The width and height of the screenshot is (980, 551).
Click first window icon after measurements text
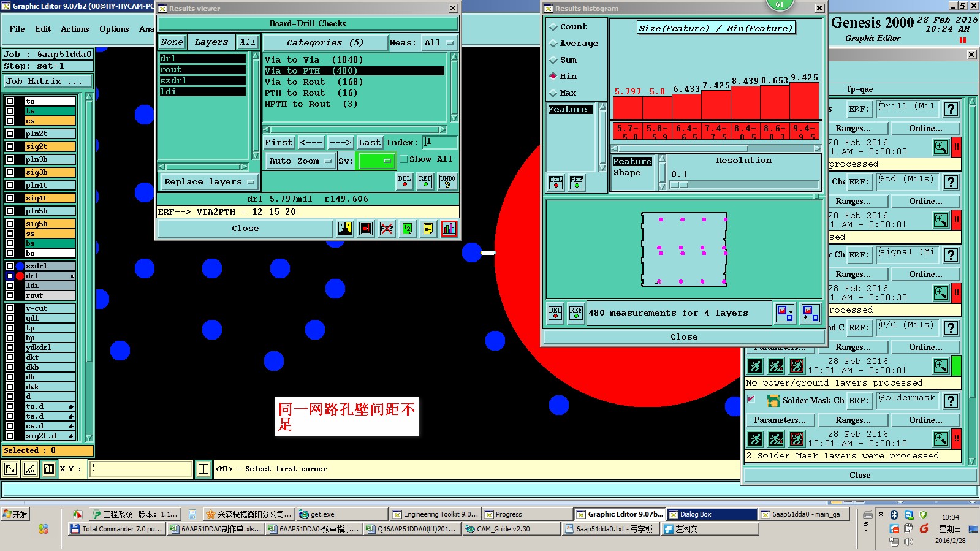tap(785, 313)
